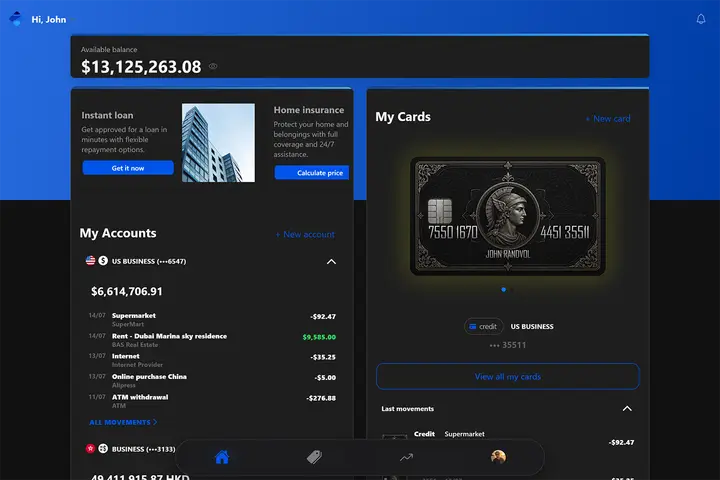The height and width of the screenshot is (480, 720).
Task: Click the building image in promo banner
Action: click(219, 142)
